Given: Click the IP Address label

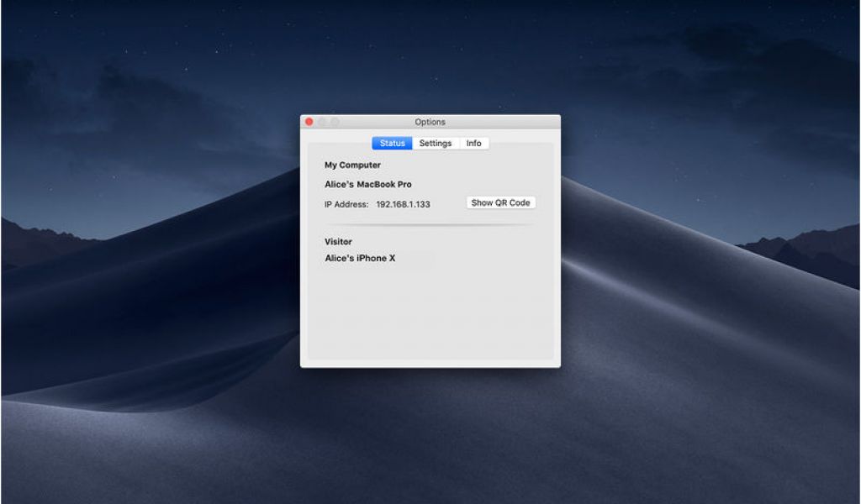Looking at the screenshot, I should pos(346,205).
